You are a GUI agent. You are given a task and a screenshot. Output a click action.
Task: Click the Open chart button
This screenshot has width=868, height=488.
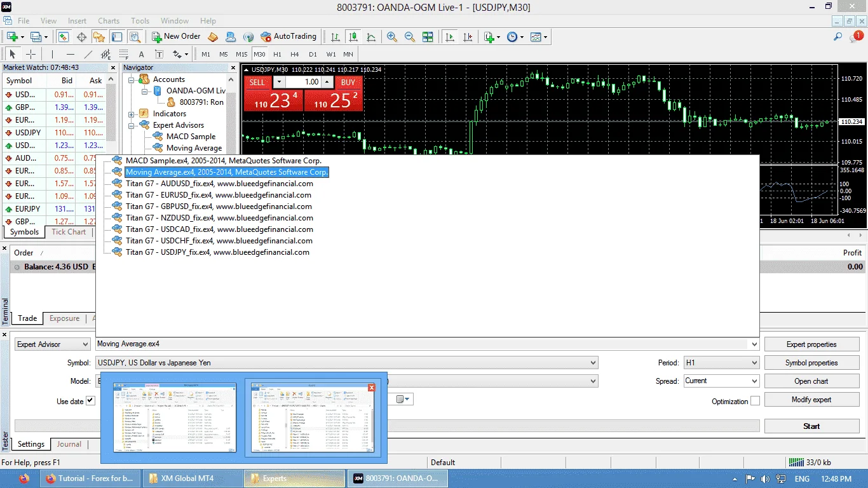click(811, 381)
